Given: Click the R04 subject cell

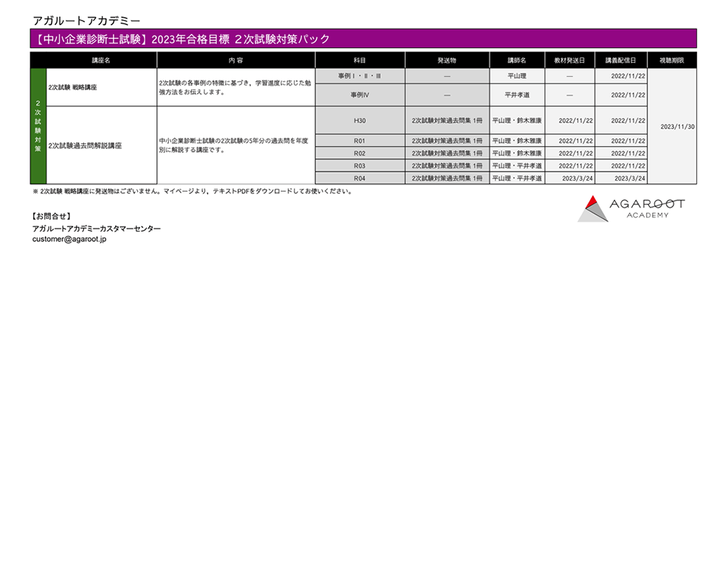Looking at the screenshot, I should [x=360, y=178].
